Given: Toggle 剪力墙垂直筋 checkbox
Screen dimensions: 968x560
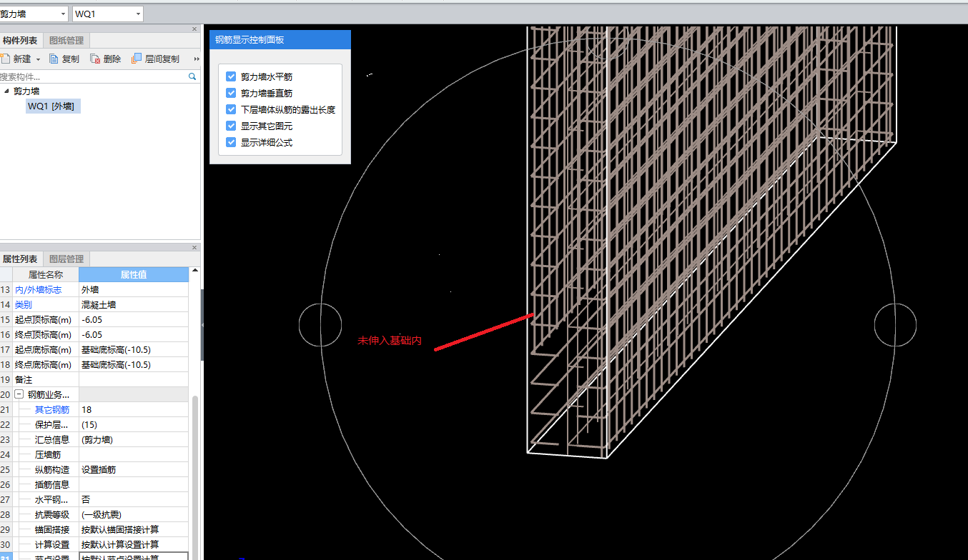Looking at the screenshot, I should pyautogui.click(x=231, y=93).
